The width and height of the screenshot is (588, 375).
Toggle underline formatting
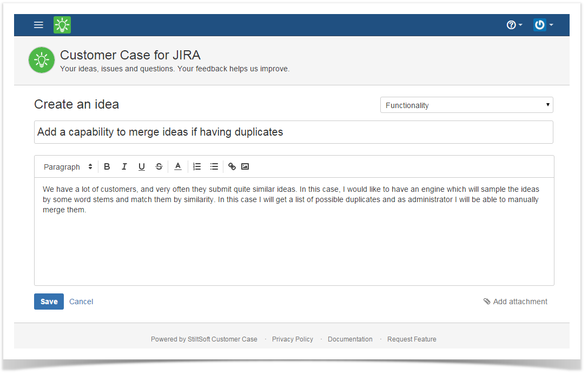coord(141,167)
